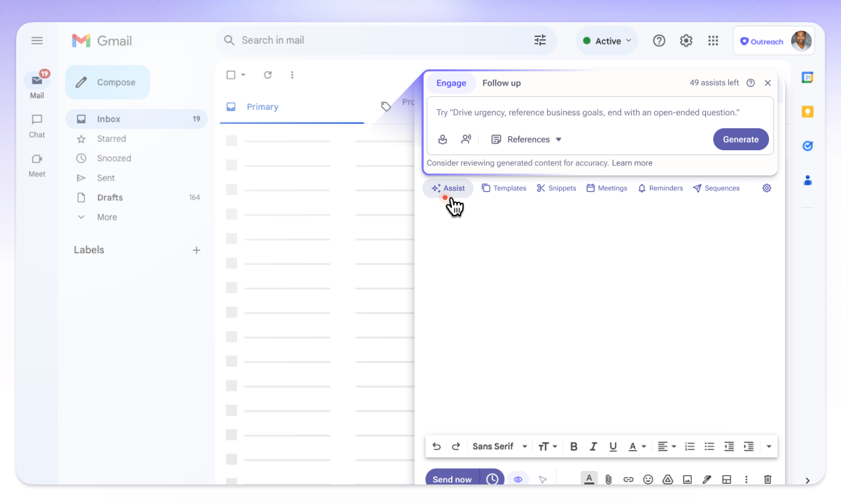Screen dimensions: 841x504
Task: Click the speaking-person tone icon
Action: click(x=466, y=139)
